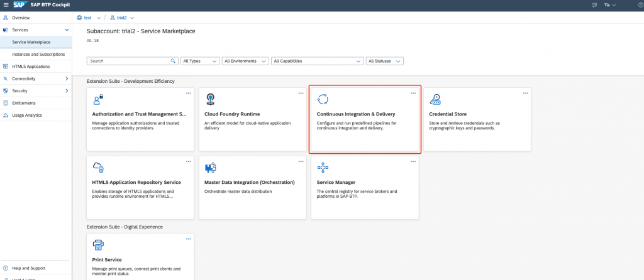644x280 pixels.
Task: Open Print Service tile
Action: [x=140, y=257]
